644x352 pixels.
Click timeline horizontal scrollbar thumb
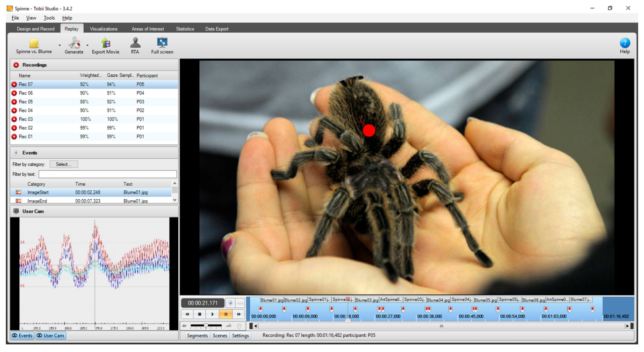point(441,326)
